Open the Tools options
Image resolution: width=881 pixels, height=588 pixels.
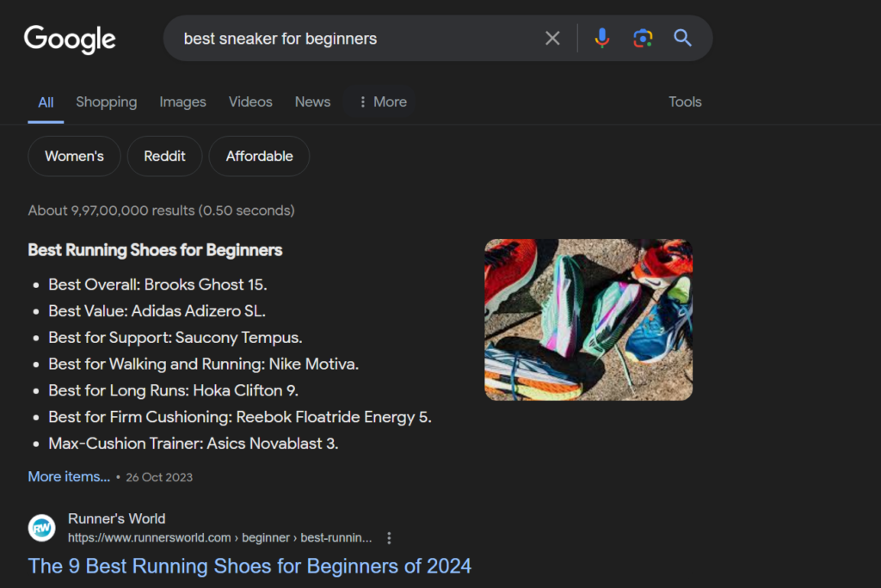coord(685,101)
